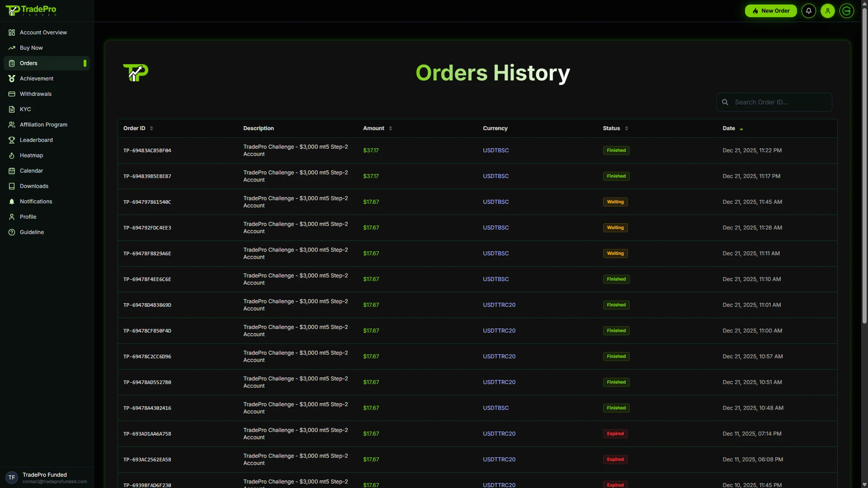
Task: Click the Heatmap flame icon
Action: (x=12, y=155)
